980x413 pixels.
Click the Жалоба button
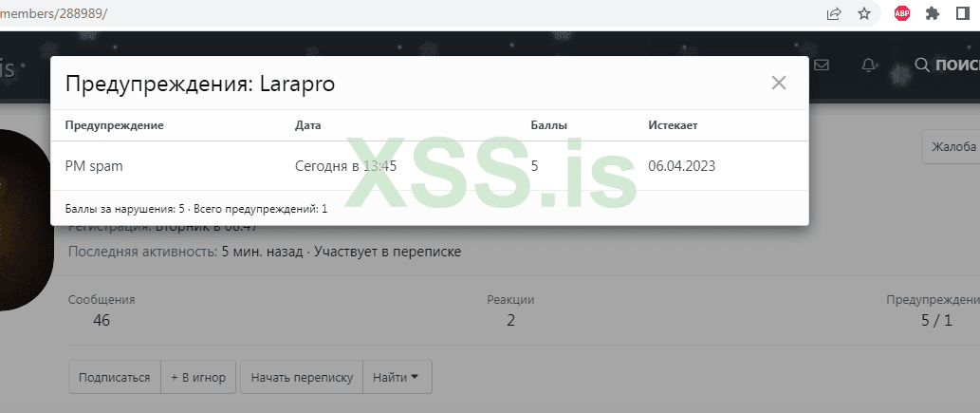952,147
